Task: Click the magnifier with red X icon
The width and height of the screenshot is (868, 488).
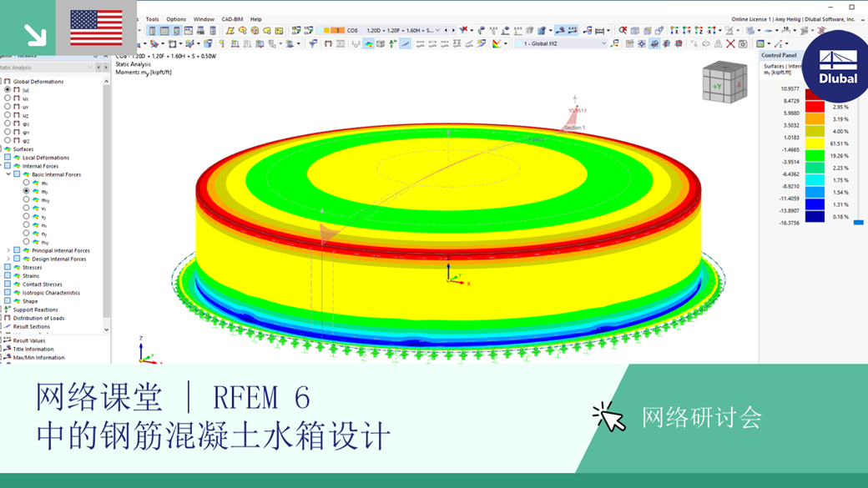Action: pyautogui.click(x=623, y=30)
